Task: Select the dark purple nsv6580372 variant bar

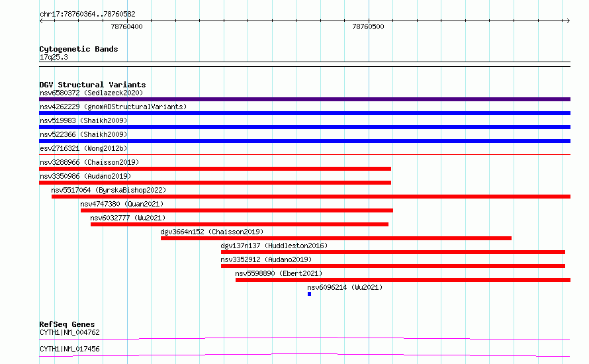Action: click(x=304, y=99)
